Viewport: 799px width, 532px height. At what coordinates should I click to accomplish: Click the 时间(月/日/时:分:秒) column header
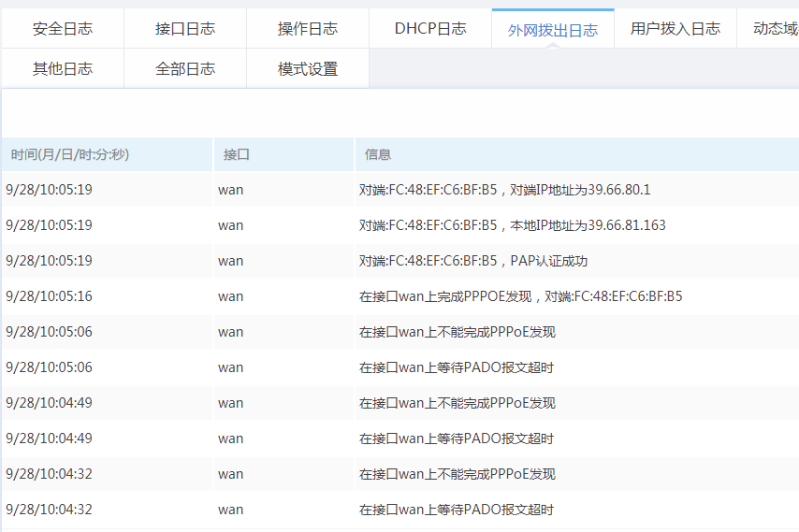click(x=70, y=154)
